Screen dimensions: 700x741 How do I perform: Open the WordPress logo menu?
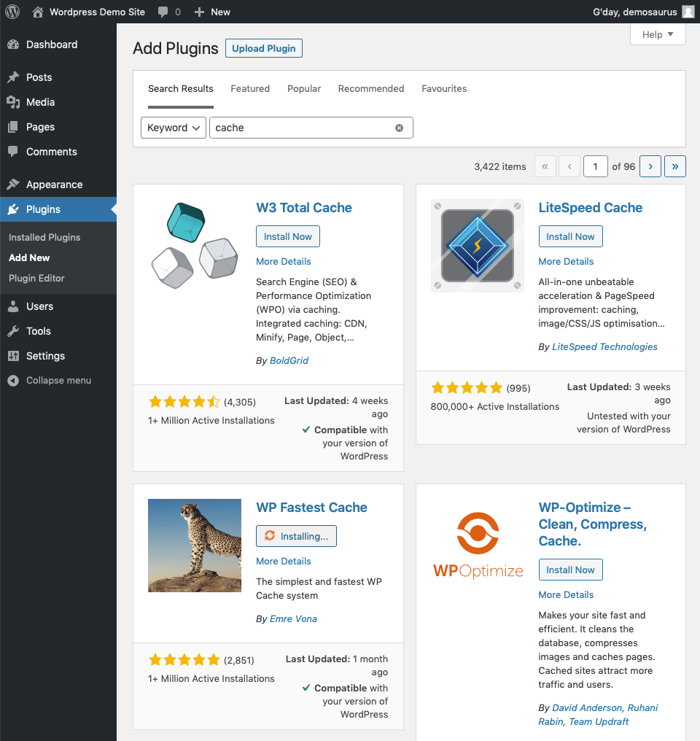click(x=12, y=12)
